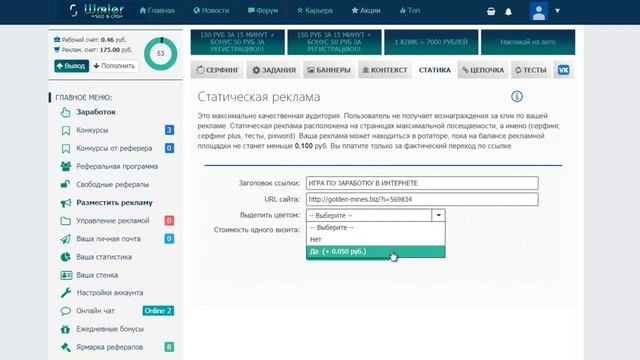
Task: Click the bookmark icon beside Конкурсы от реферера
Action: tap(66, 149)
